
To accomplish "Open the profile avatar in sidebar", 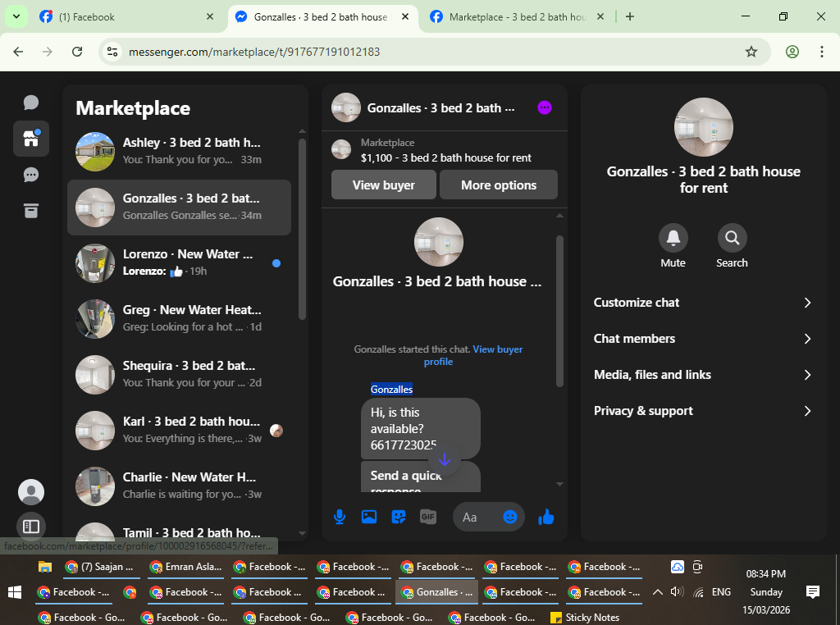I will coord(31,491).
